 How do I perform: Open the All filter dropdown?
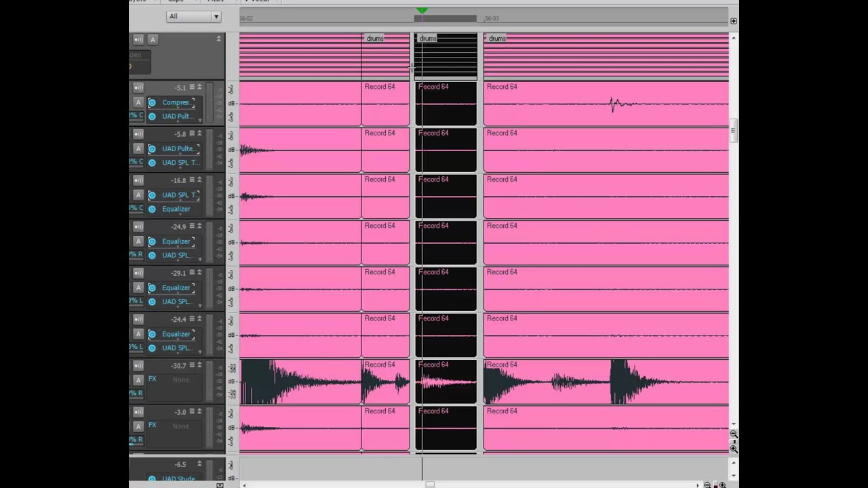[194, 16]
